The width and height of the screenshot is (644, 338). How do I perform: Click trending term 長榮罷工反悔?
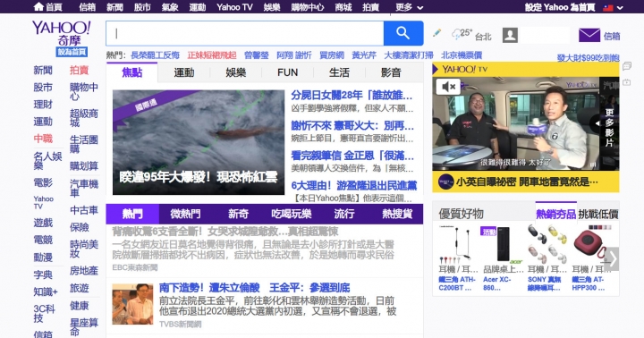click(x=156, y=55)
